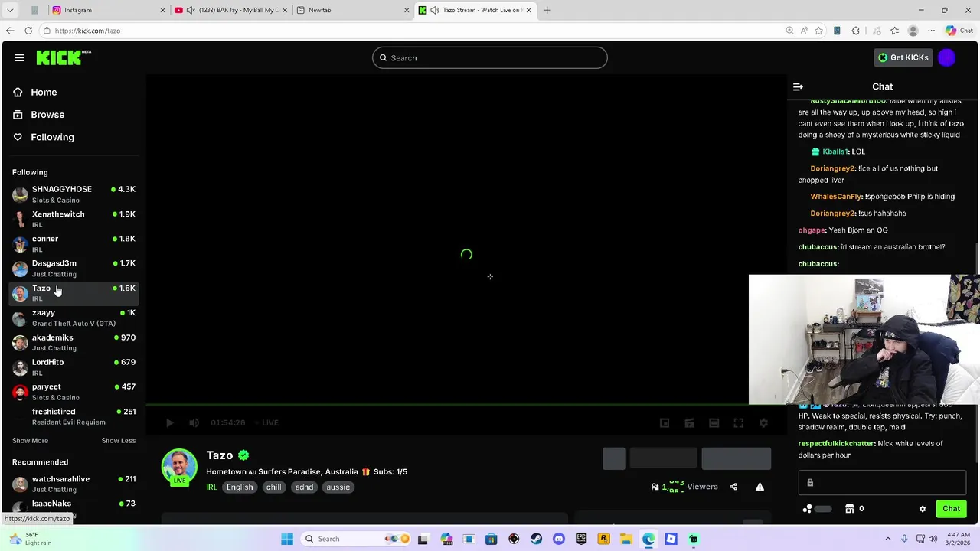The width and height of the screenshot is (980, 551).
Task: Open the chat shop icon
Action: tap(849, 509)
